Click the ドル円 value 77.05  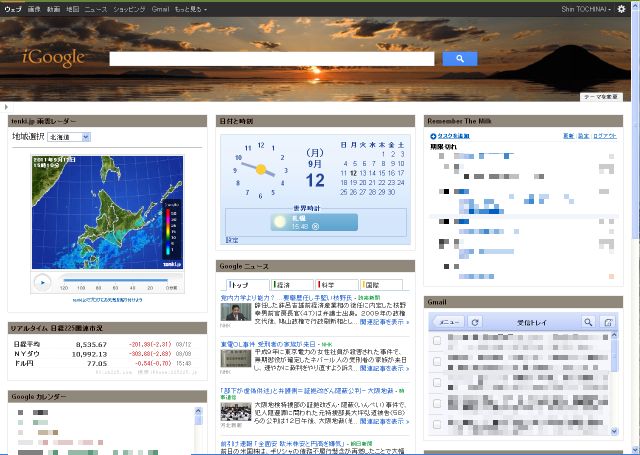coord(97,364)
